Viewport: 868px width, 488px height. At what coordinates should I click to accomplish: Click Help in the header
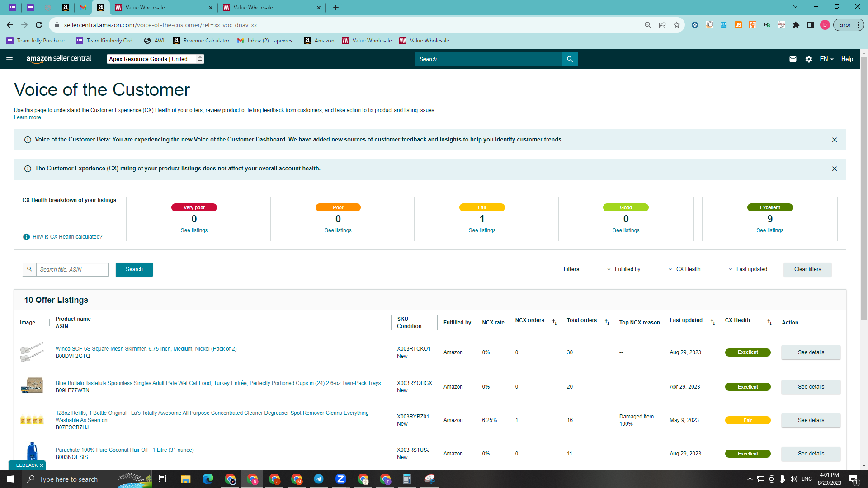[847, 59]
